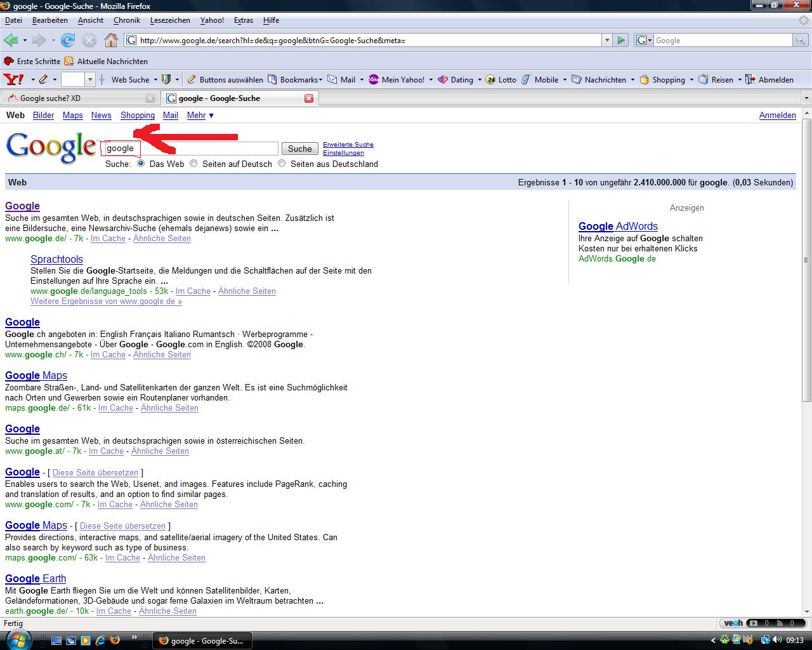Click the search magnifier icon in search box
This screenshot has height=650, width=812.
point(801,40)
